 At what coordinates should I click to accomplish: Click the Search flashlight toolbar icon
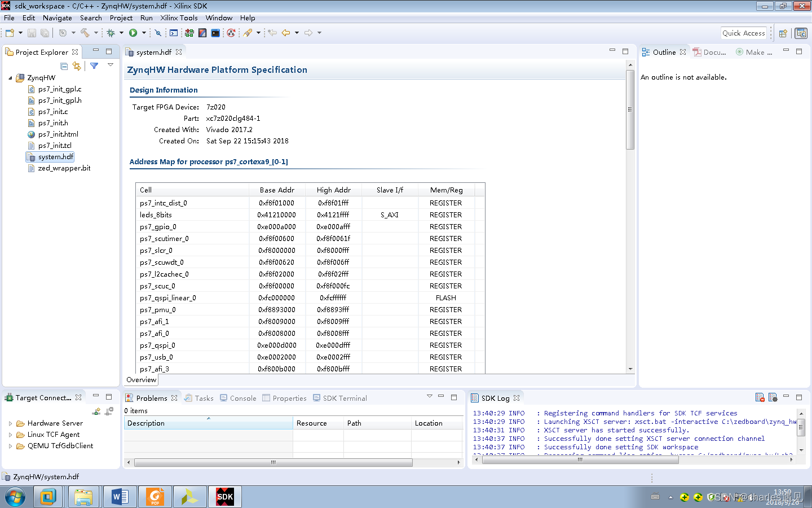(248, 33)
